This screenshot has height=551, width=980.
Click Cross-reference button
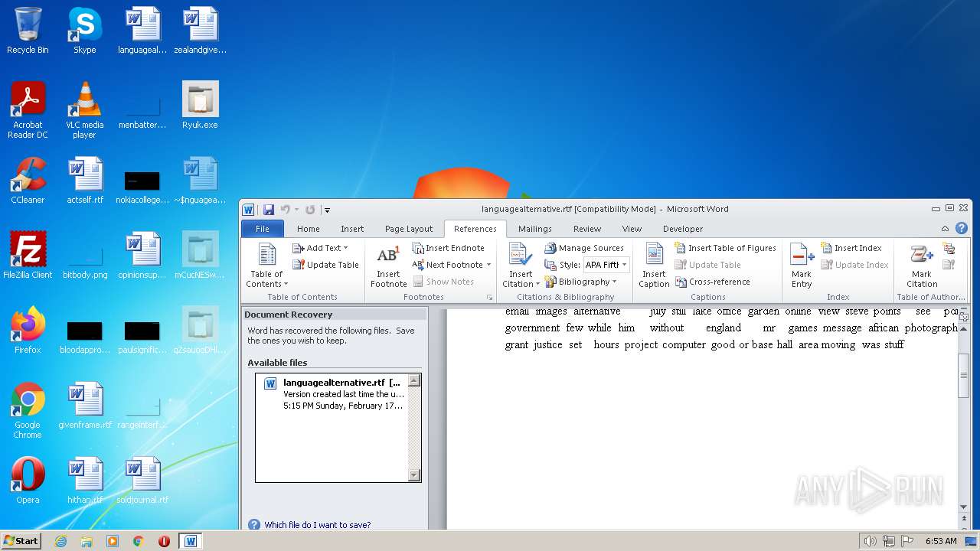tap(712, 282)
